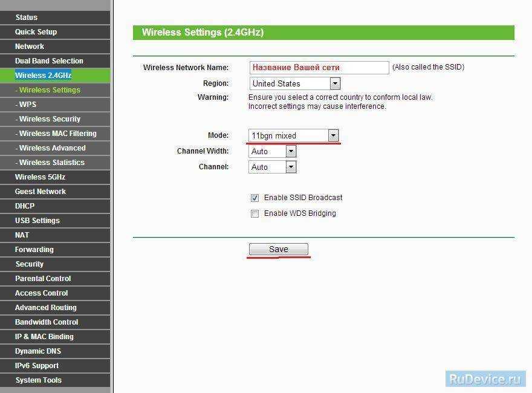Screen dimensions: 532x393
Task: Open Wireless Security submenu
Action: [50, 119]
